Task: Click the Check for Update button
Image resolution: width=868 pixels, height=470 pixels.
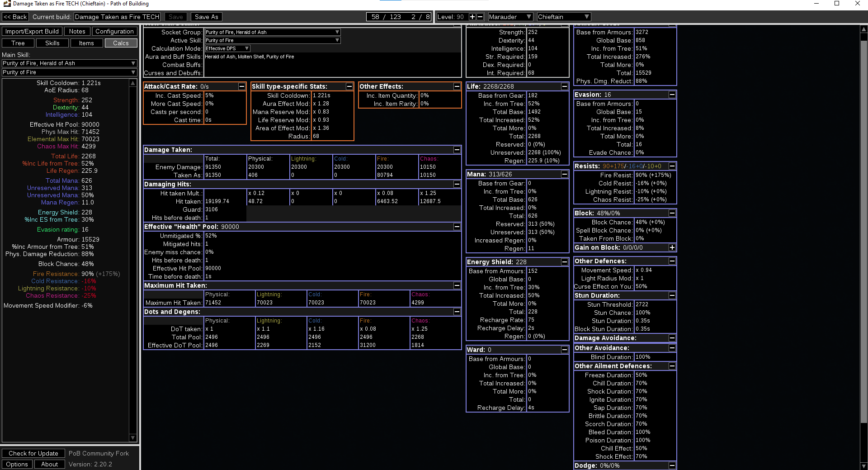Action: click(x=33, y=453)
